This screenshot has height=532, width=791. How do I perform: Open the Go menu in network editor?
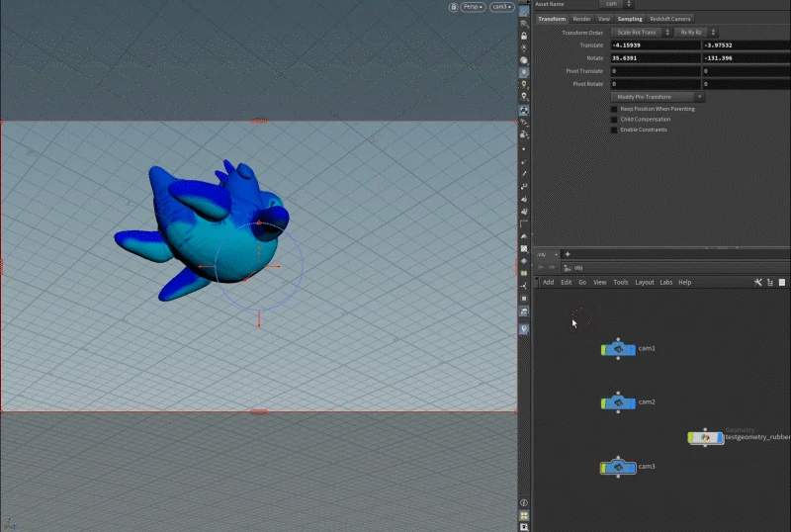582,282
